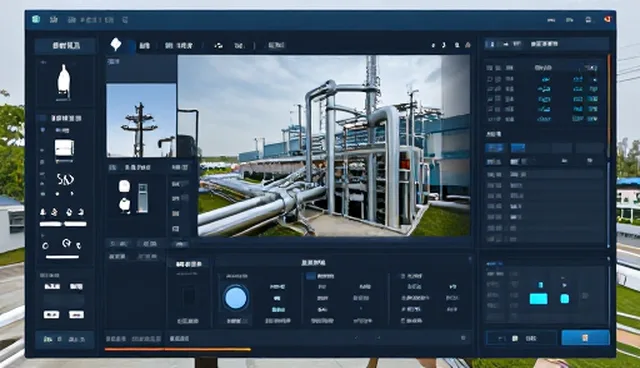The width and height of the screenshot is (640, 368).
Task: Open the small dropdown at bottom bar's right end
Action: pyautogui.click(x=463, y=338)
